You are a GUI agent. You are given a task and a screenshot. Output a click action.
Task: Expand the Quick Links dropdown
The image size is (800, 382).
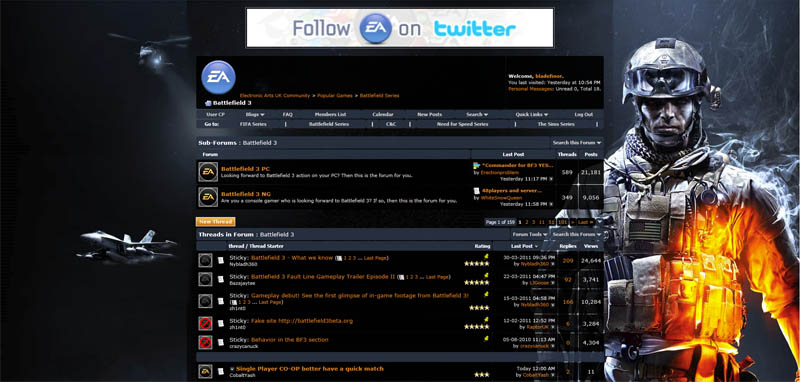click(532, 114)
